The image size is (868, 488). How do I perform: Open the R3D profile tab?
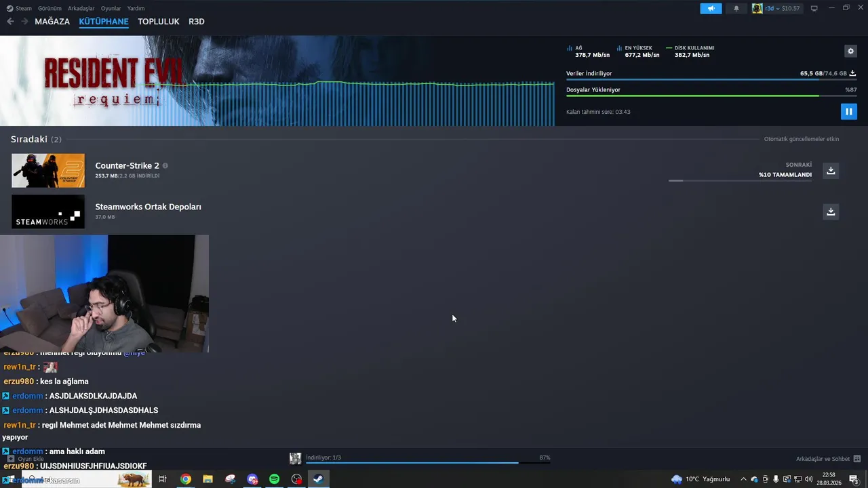click(x=197, y=22)
